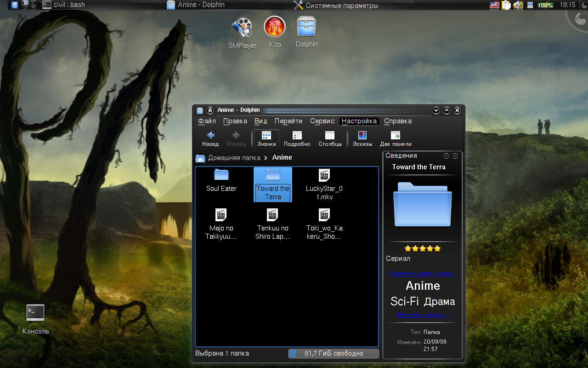Screen dimensions: 588x368
Task: Open the desktop pager widget
Action: pyautogui.click(x=30, y=5)
